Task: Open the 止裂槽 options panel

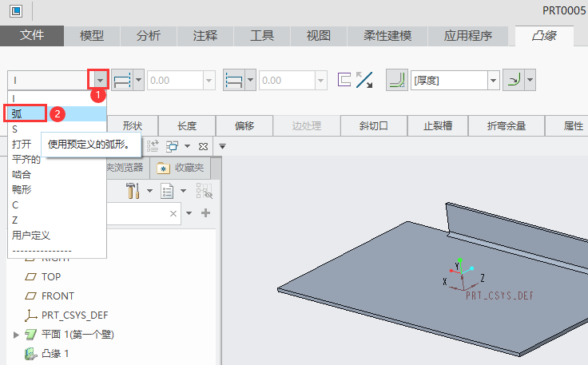Action: pos(438,126)
